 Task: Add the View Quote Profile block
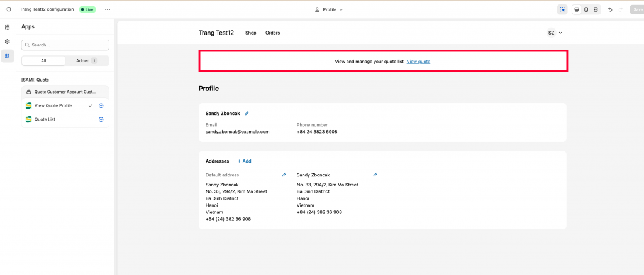tap(101, 105)
